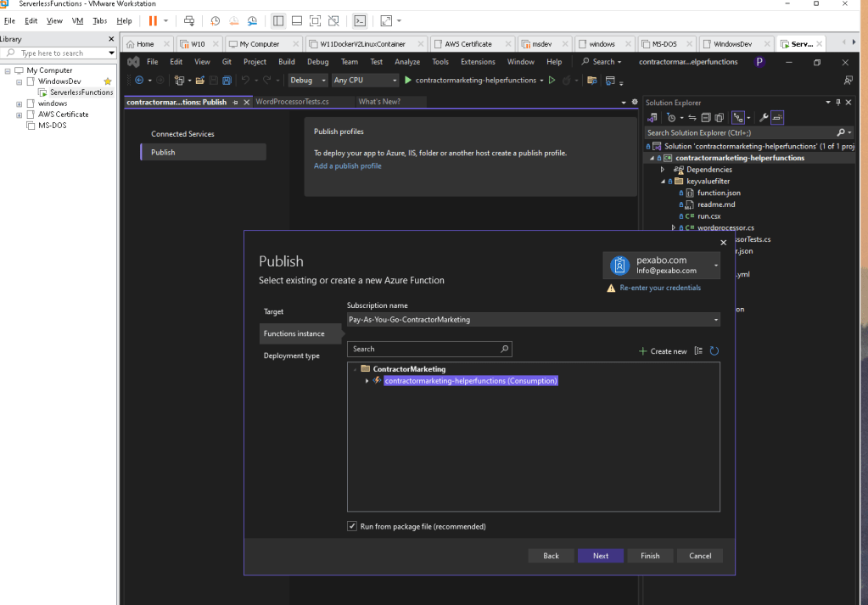Switch to msdev VMware tab

coord(542,44)
